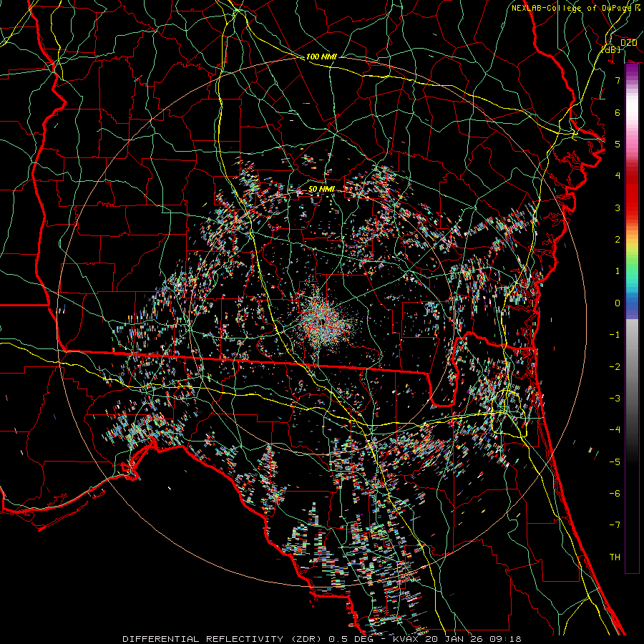Click the 5 value on the color scale
The image size is (644, 644).
[616, 145]
